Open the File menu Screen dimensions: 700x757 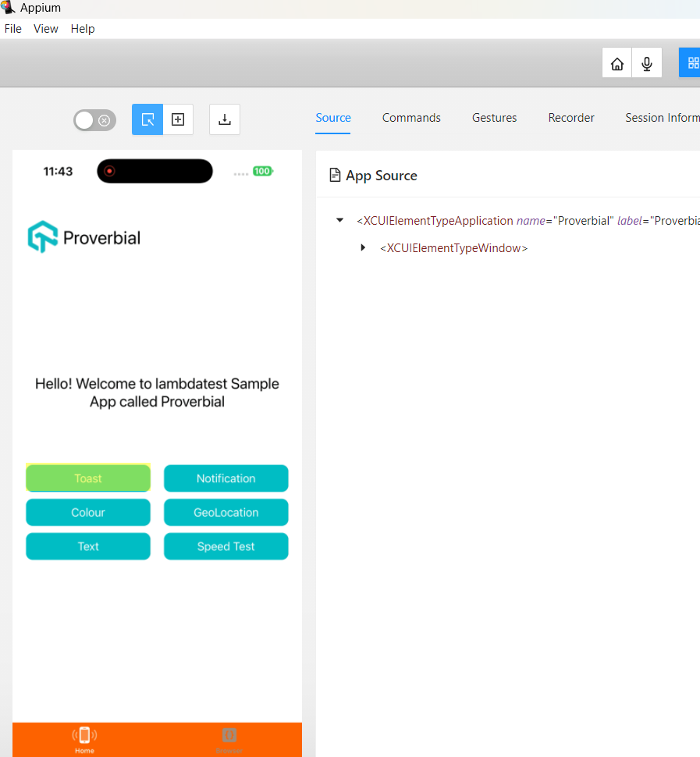click(13, 29)
